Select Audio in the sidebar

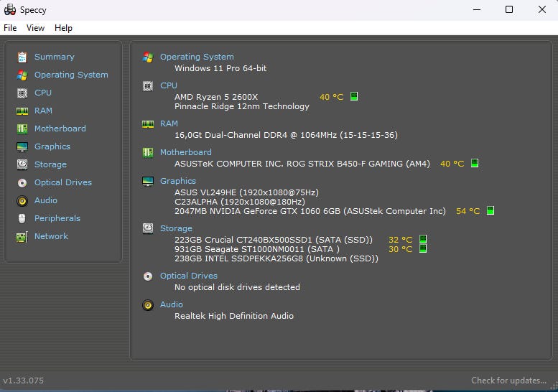coord(45,200)
